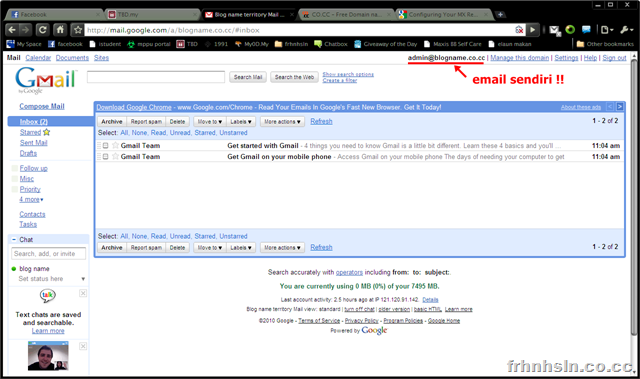
Task: Expand the 4 more labels list
Action: pos(31,199)
